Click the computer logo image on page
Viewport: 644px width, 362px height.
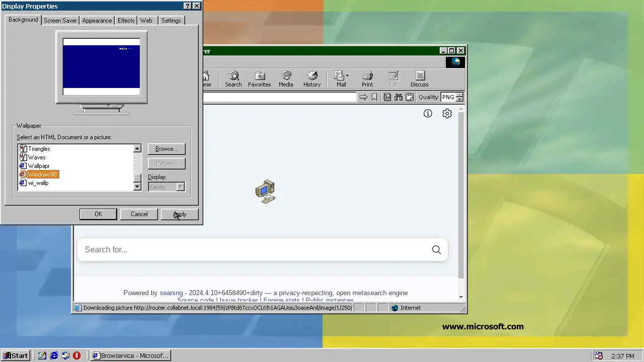point(265,191)
